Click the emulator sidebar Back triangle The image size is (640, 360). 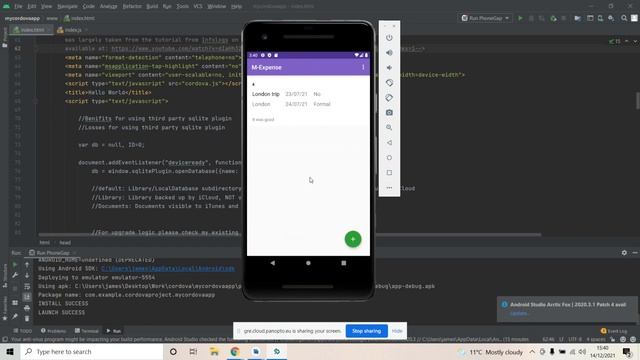tap(389, 142)
